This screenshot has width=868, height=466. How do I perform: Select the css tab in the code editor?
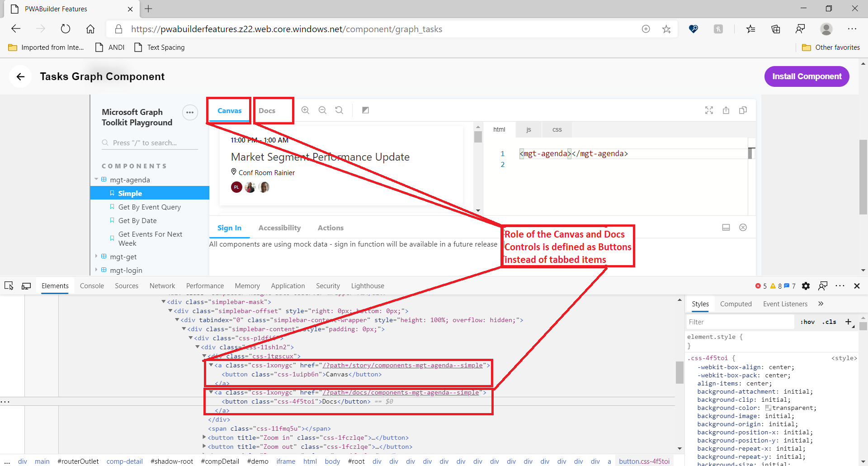(557, 129)
